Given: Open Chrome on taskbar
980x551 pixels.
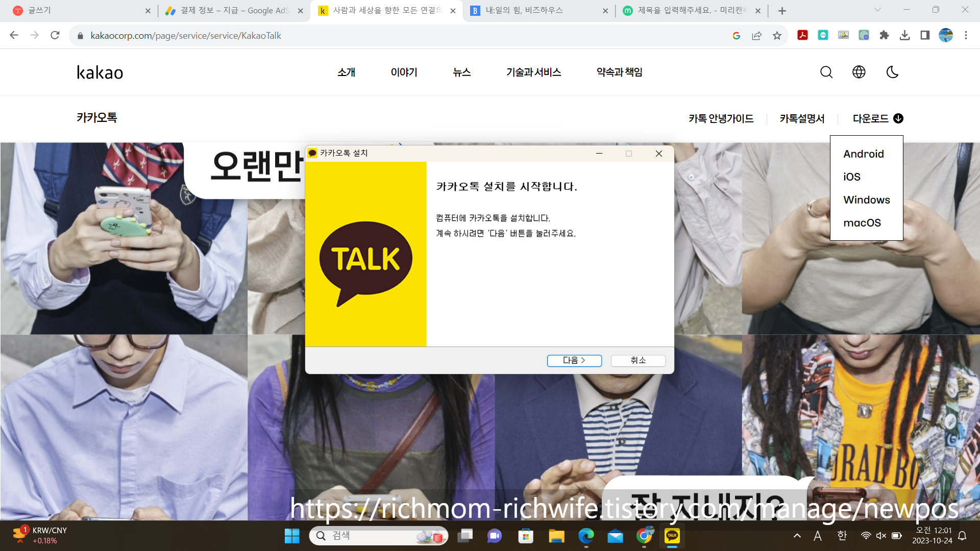Looking at the screenshot, I should click(645, 536).
